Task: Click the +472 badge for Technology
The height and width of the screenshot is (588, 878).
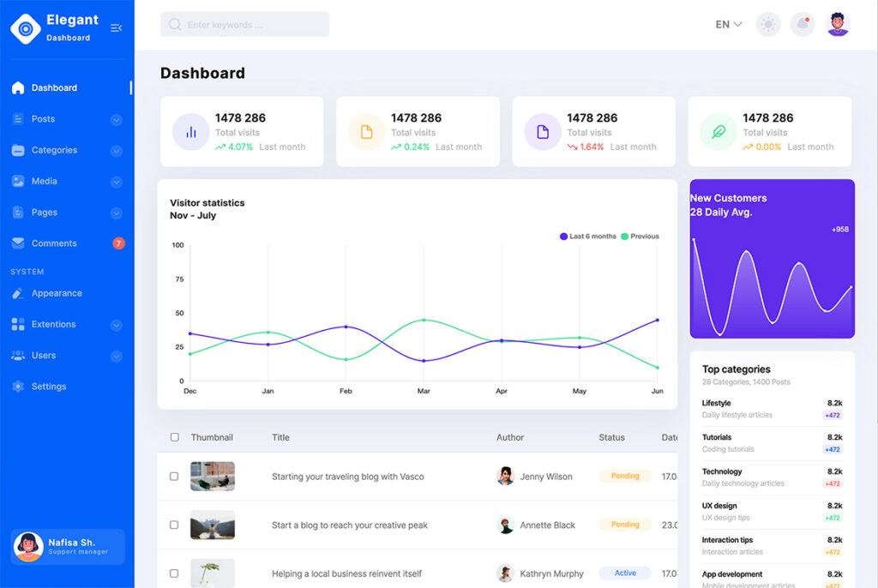Action: [833, 483]
